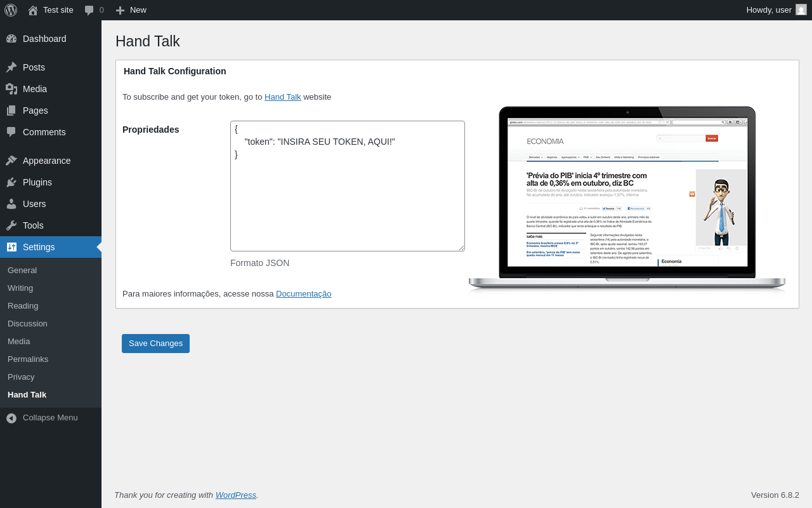Viewport: 812px width, 508px height.
Task: Open Privacy settings submenu
Action: (x=21, y=377)
